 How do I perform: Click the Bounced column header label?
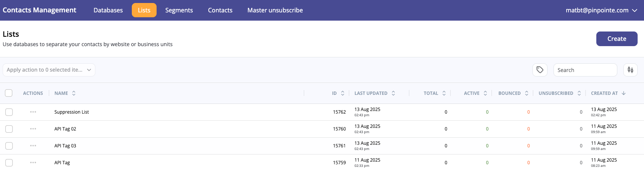510,93
